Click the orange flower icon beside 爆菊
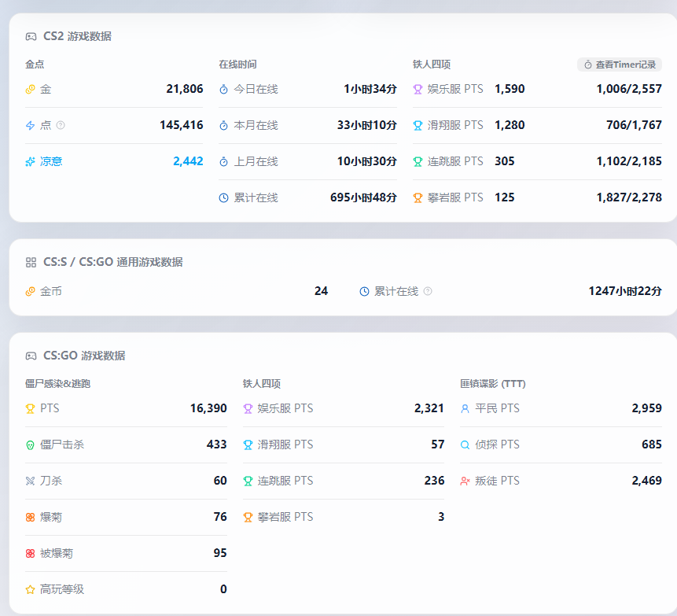Viewport: 677px width, 616px height. tap(30, 517)
